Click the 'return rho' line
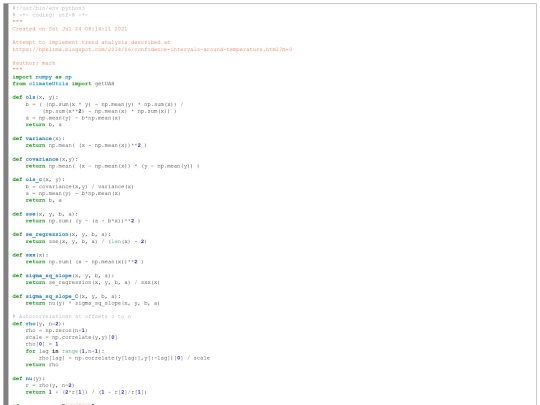 42,364
